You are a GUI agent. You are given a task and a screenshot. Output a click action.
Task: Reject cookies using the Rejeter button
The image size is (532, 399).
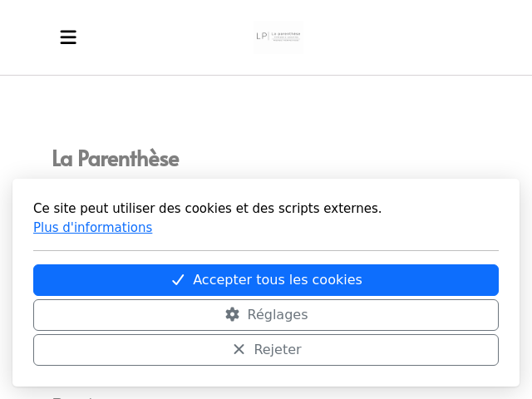[x=266, y=350]
